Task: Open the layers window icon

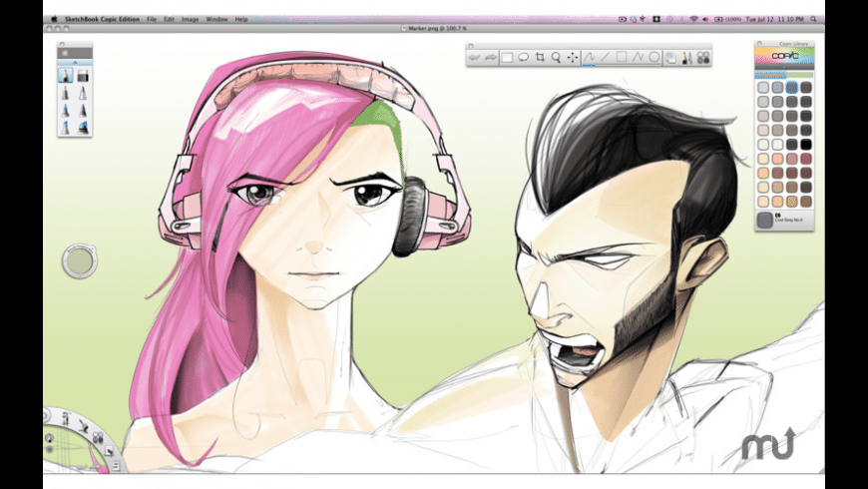Action: click(670, 58)
